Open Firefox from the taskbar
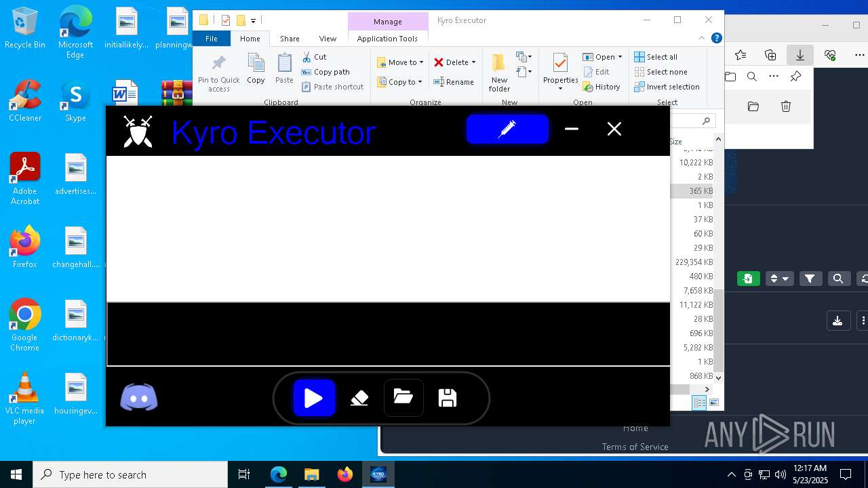 click(345, 474)
